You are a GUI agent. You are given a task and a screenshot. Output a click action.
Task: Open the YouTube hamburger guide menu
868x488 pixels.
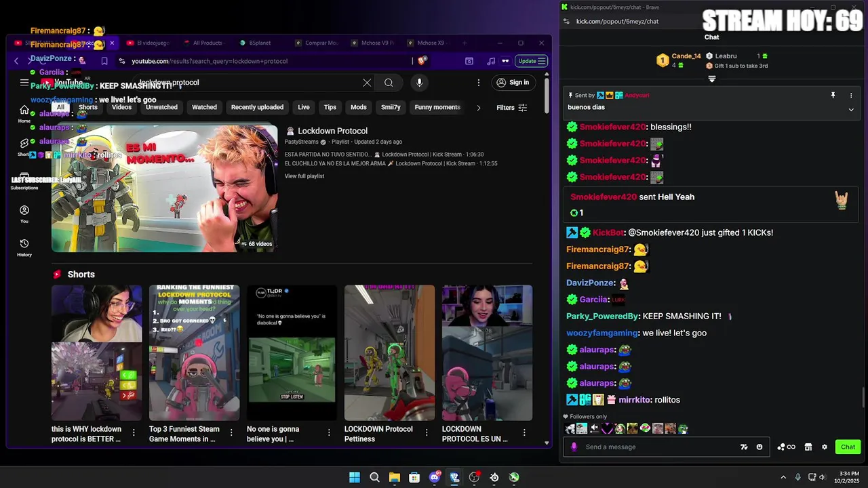[x=24, y=83]
